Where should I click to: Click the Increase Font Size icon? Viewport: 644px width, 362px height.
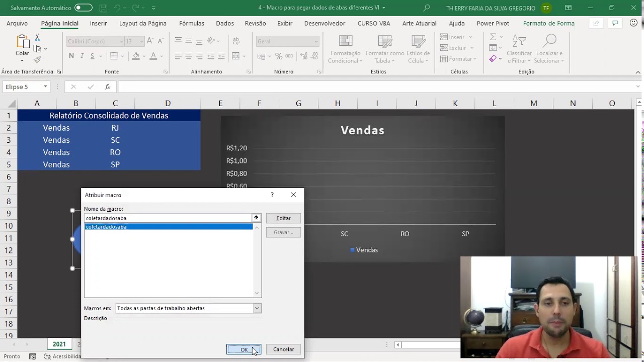tap(151, 41)
